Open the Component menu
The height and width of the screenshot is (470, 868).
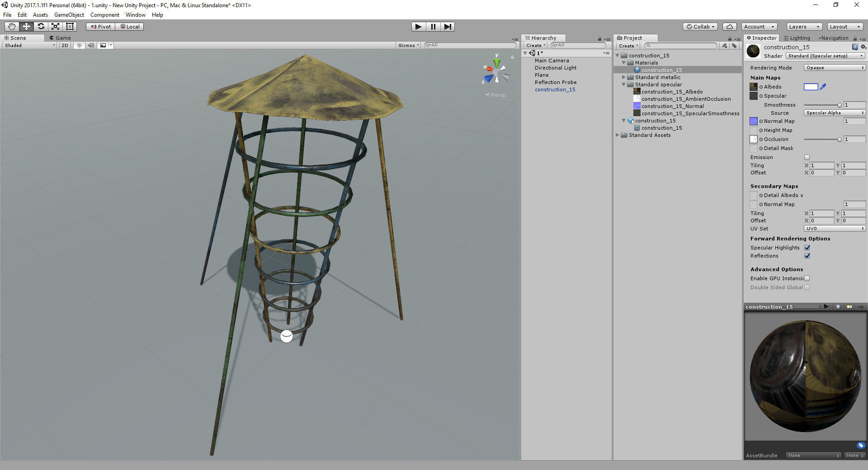point(104,15)
